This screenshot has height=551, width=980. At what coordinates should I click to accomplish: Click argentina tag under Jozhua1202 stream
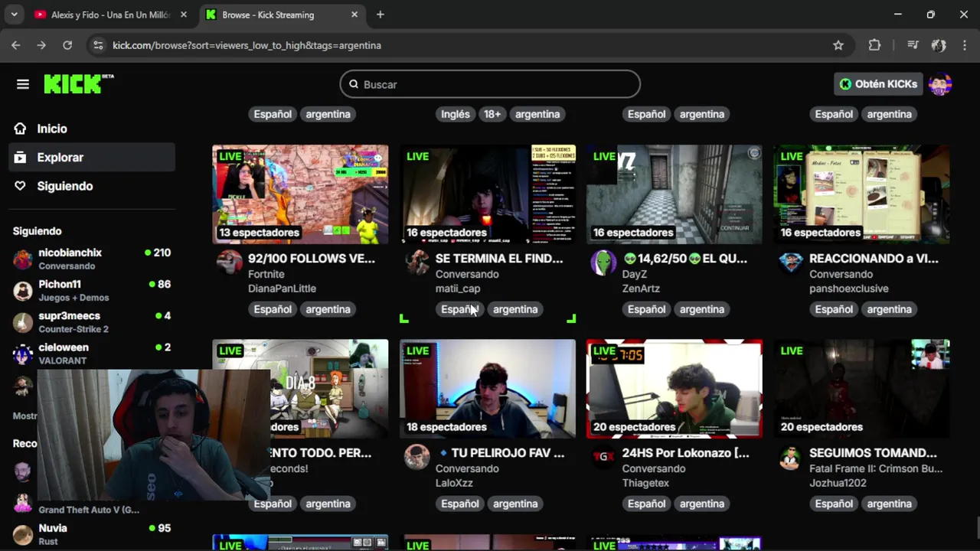[x=890, y=504]
